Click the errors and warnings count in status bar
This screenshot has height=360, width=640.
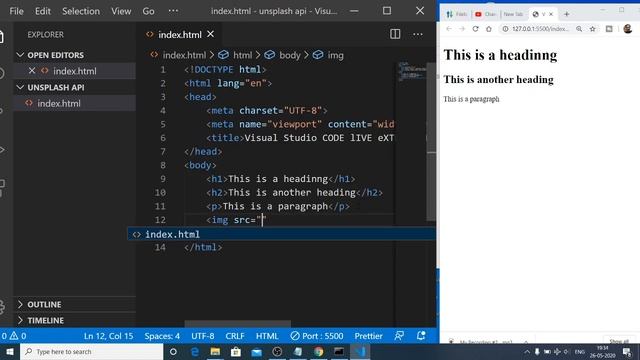[14, 336]
